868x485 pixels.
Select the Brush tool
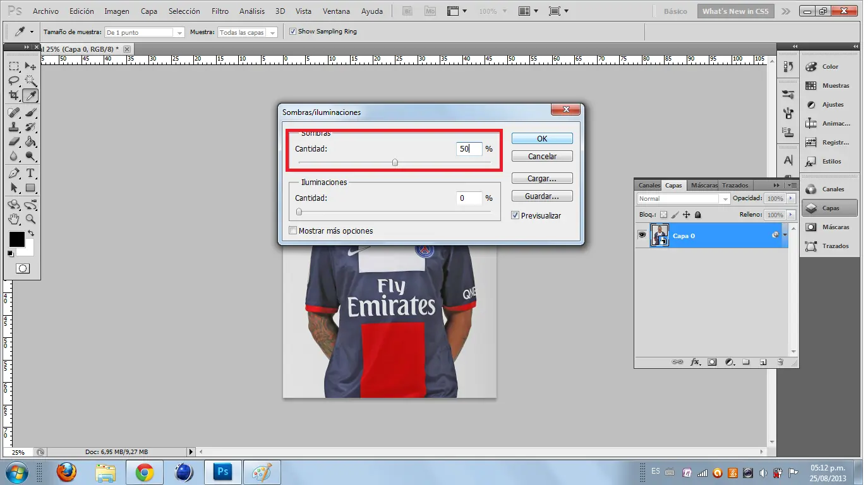pyautogui.click(x=30, y=112)
